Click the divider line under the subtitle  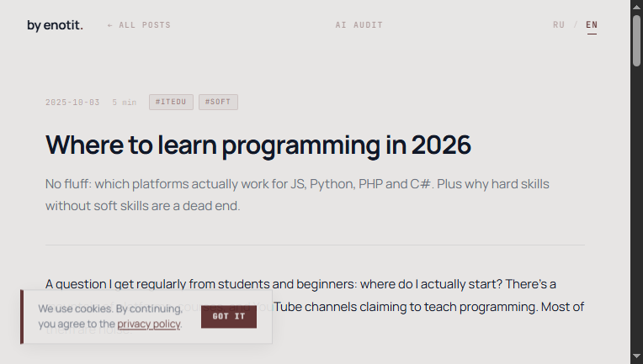click(x=315, y=245)
